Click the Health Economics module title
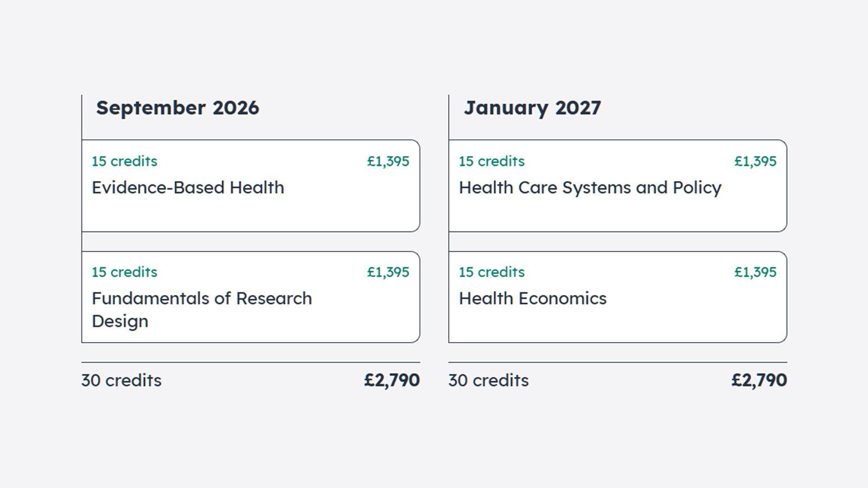This screenshot has height=488, width=868. 532,299
